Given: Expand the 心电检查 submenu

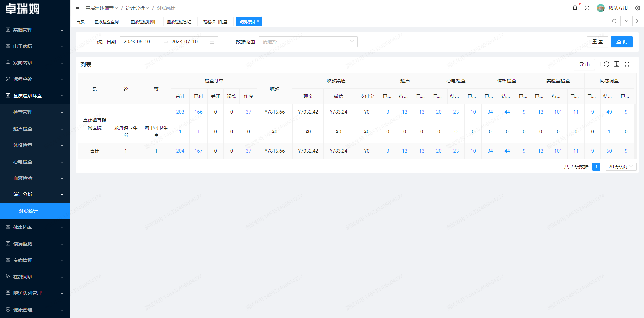Looking at the screenshot, I should click(x=35, y=162).
